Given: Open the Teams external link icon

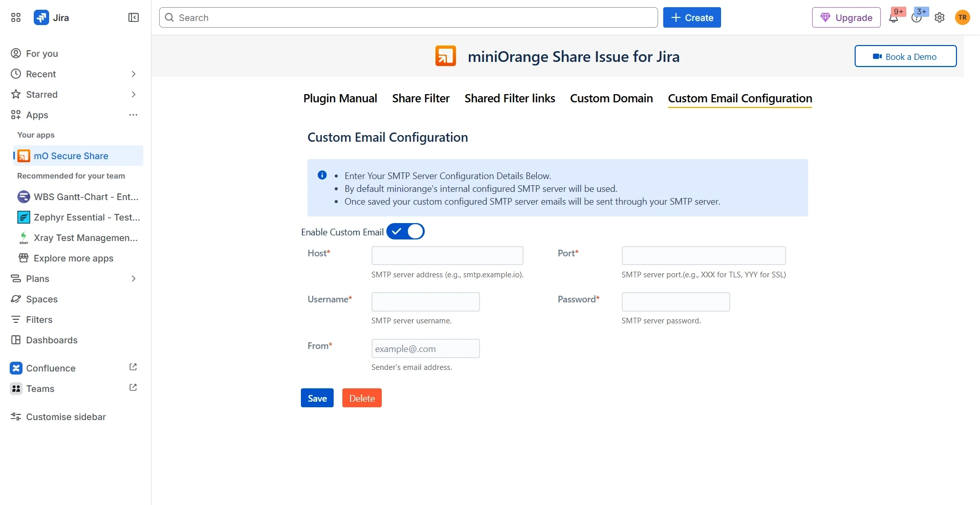Looking at the screenshot, I should (x=133, y=387).
